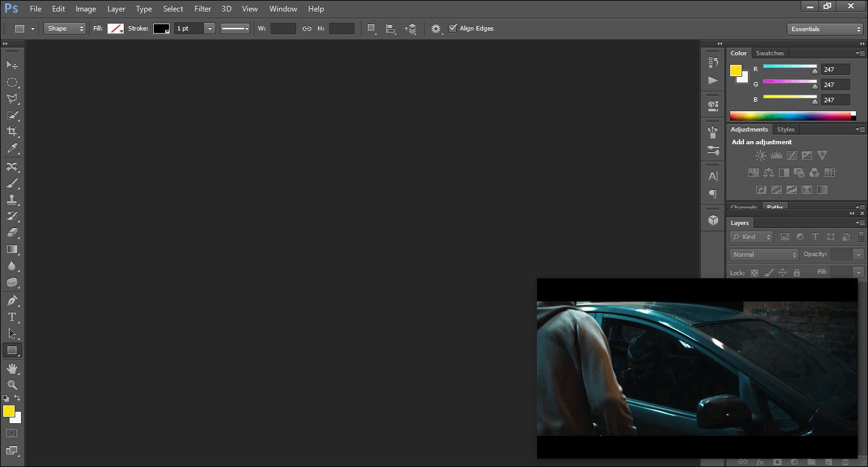This screenshot has width=868, height=467.
Task: Open the Color panel flyout menu
Action: click(x=860, y=53)
